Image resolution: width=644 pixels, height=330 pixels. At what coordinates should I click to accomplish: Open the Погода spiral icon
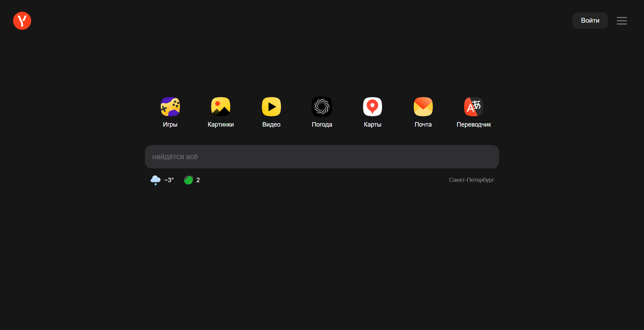(322, 107)
